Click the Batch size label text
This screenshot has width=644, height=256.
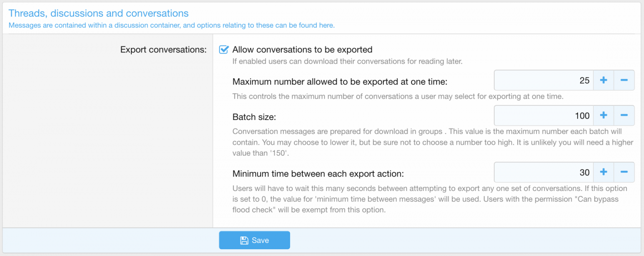pos(255,117)
